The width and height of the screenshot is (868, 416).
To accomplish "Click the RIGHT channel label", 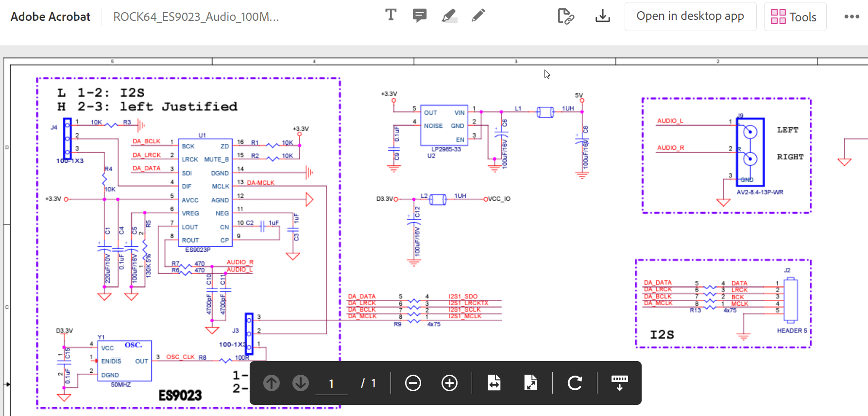I will click(790, 157).
